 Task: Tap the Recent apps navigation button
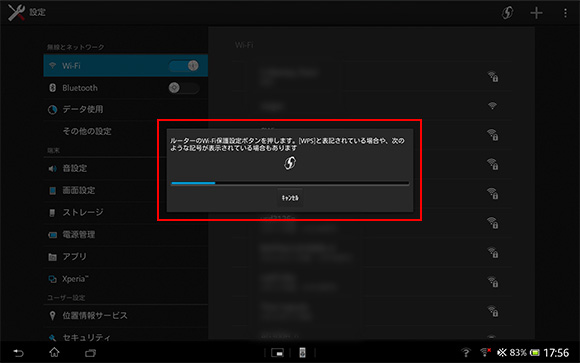pos(90,353)
